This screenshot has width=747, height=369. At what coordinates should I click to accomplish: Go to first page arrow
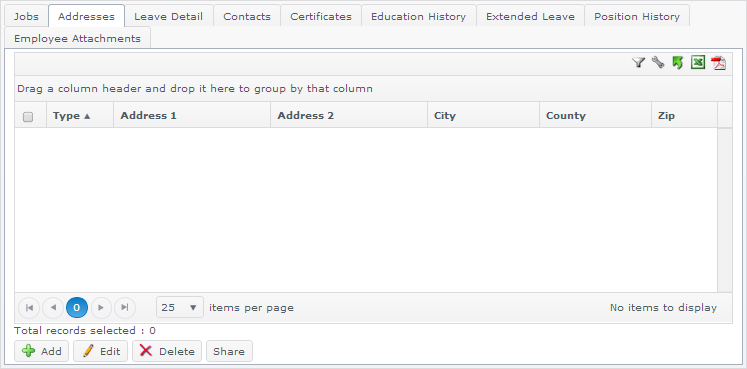point(29,308)
